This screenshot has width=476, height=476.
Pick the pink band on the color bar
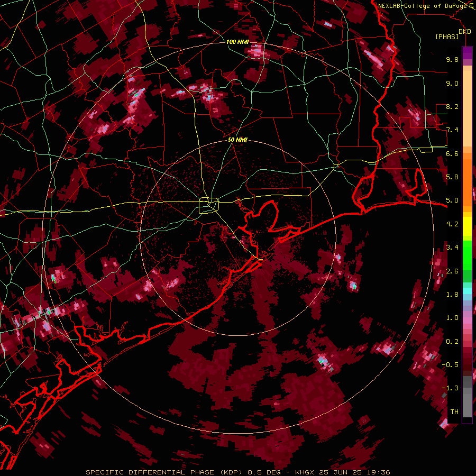pyautogui.click(x=467, y=321)
